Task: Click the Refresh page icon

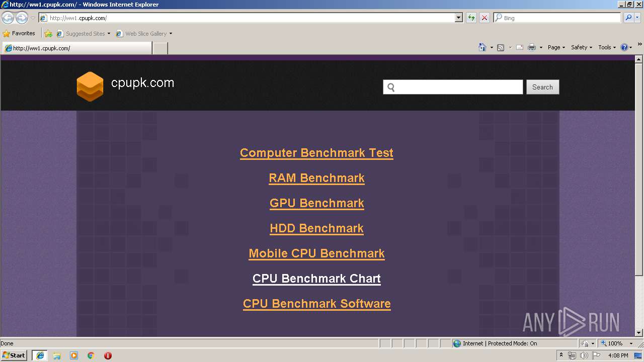Action: pyautogui.click(x=471, y=18)
